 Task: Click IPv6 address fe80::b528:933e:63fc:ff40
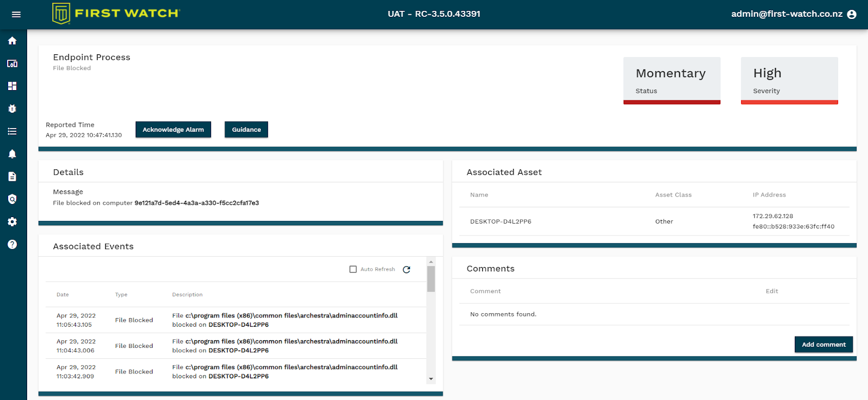[794, 227]
